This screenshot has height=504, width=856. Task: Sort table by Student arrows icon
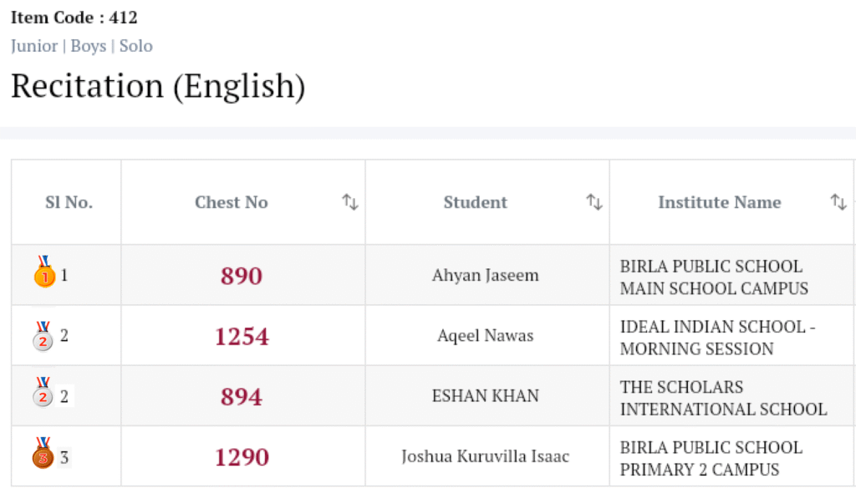point(594,202)
